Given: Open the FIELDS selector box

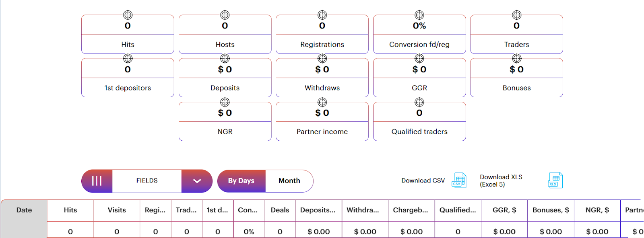Looking at the screenshot, I should pyautogui.click(x=147, y=181).
